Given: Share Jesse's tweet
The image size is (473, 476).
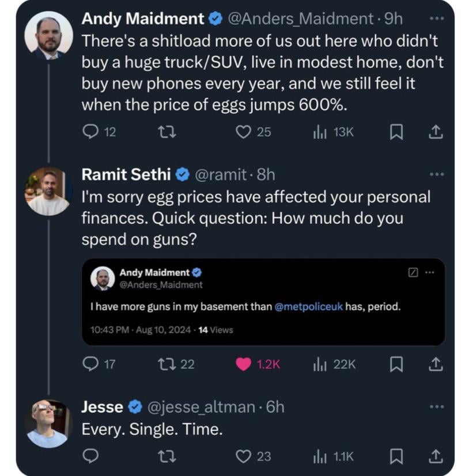Looking at the screenshot, I should pos(436,456).
